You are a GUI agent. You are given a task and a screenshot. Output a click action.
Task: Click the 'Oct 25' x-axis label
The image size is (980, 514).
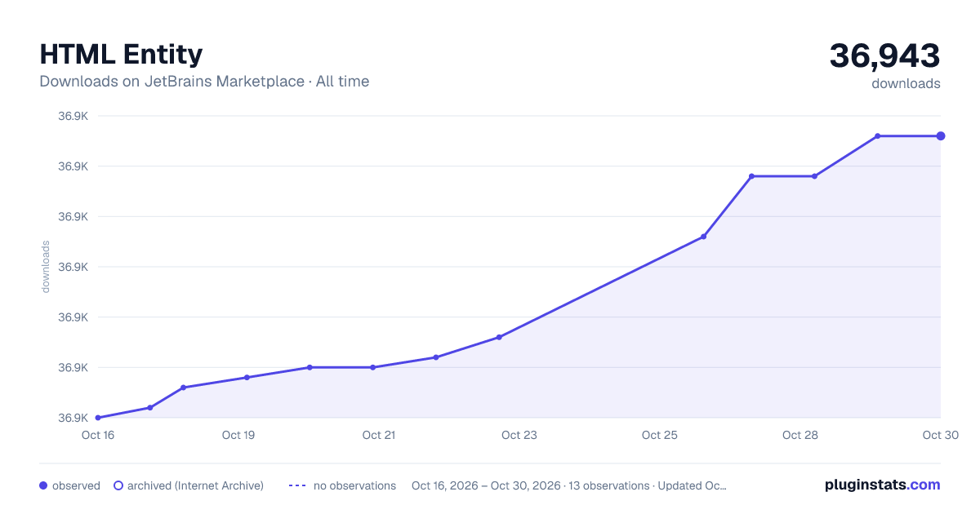660,435
